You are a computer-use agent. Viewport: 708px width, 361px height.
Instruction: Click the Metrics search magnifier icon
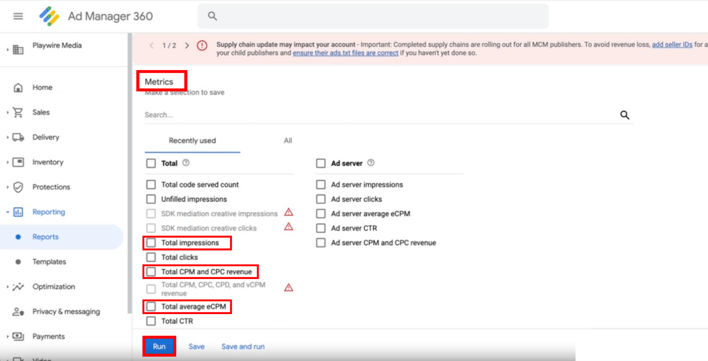tap(624, 115)
